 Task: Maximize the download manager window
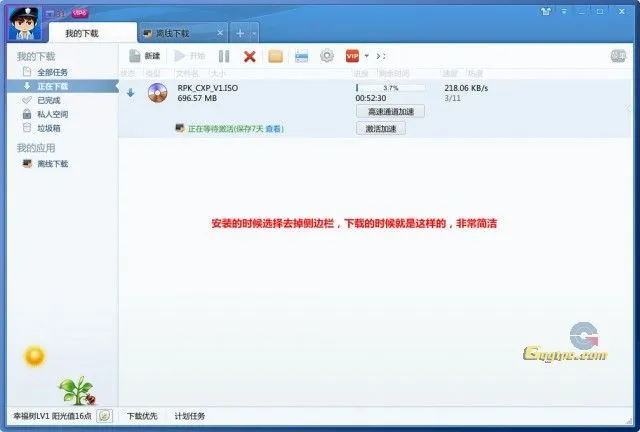[600, 11]
